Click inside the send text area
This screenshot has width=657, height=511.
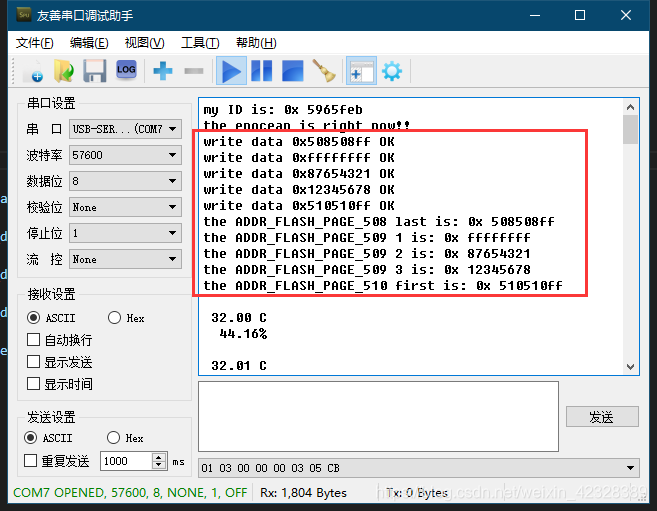pyautogui.click(x=378, y=416)
